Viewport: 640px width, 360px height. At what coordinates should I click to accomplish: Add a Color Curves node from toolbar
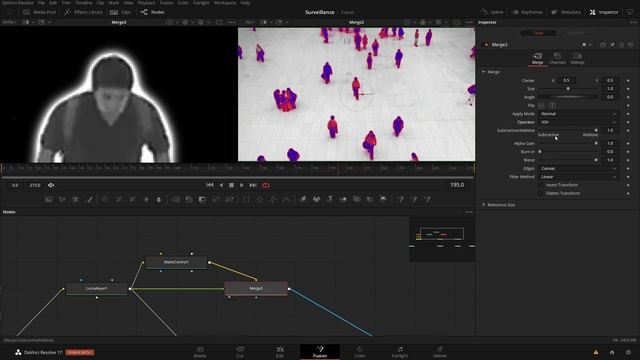coord(119,199)
